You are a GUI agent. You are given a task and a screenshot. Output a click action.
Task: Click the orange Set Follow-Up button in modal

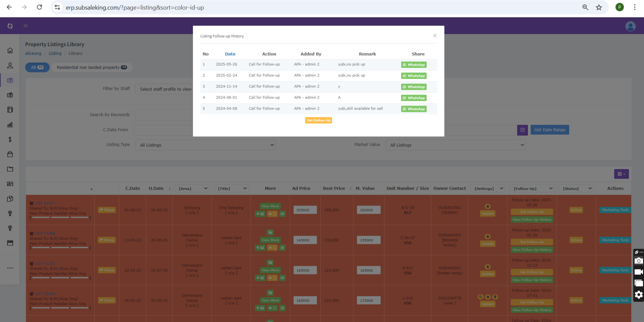(318, 120)
